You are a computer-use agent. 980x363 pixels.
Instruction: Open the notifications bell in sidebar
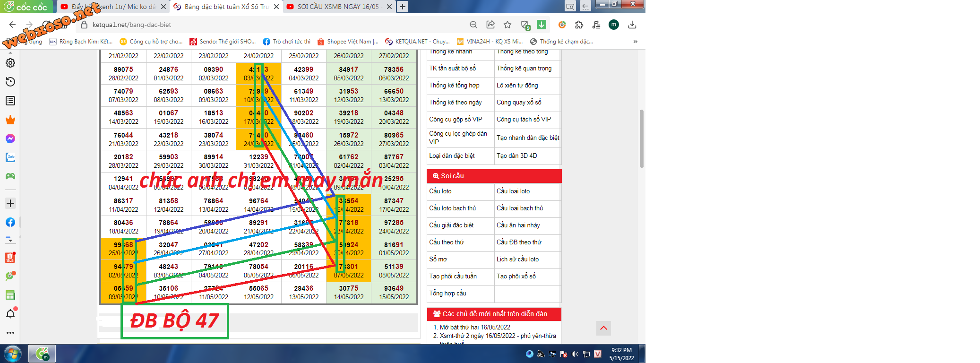point(10,314)
